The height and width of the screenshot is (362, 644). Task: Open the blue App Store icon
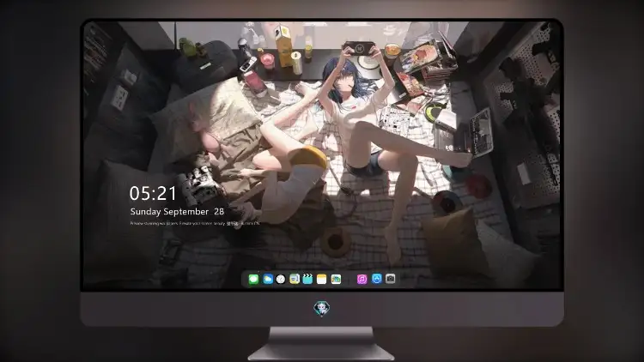[x=377, y=279]
